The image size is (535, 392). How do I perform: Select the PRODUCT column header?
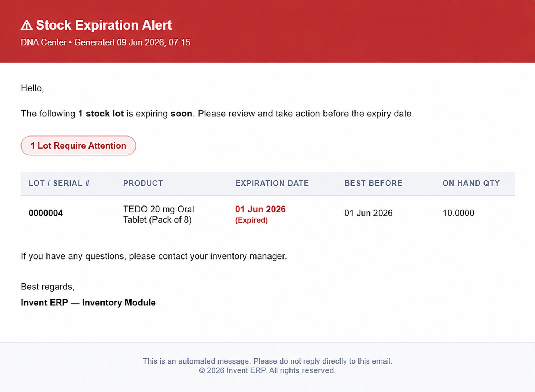(x=143, y=183)
